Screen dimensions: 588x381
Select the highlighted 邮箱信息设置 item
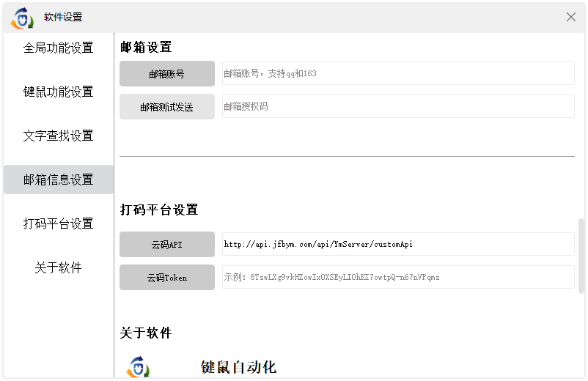click(58, 180)
